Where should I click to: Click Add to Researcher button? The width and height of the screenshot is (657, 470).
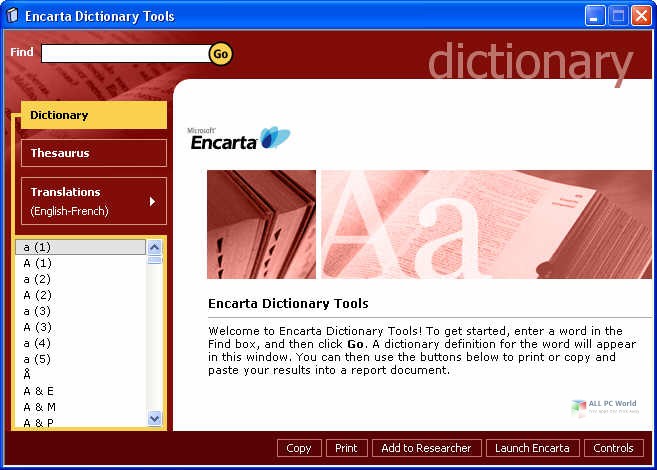[x=427, y=448]
